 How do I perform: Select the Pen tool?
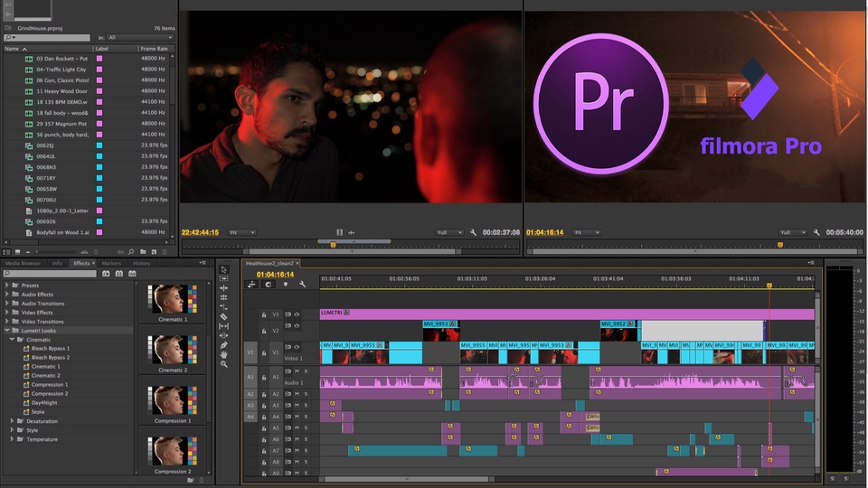tap(223, 345)
